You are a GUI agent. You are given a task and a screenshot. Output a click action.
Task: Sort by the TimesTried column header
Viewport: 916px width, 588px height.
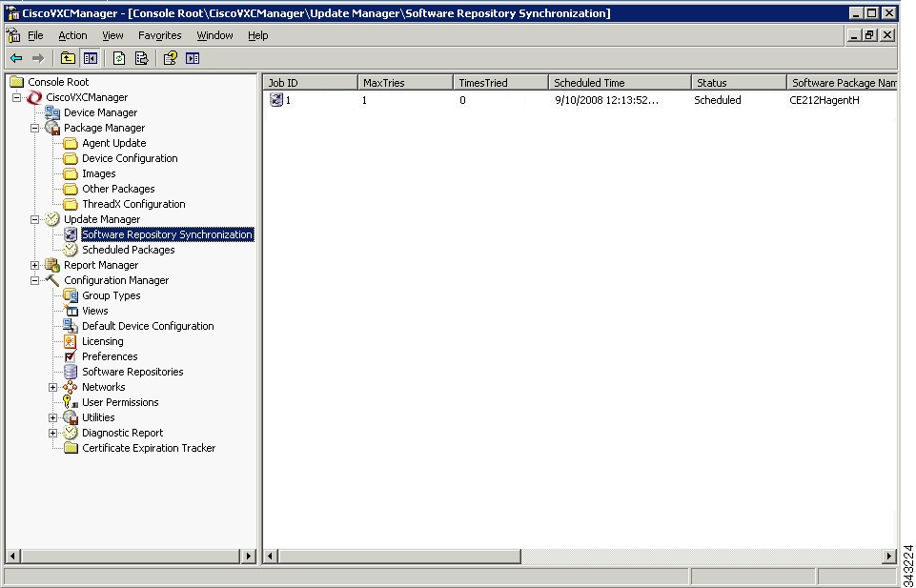point(500,83)
